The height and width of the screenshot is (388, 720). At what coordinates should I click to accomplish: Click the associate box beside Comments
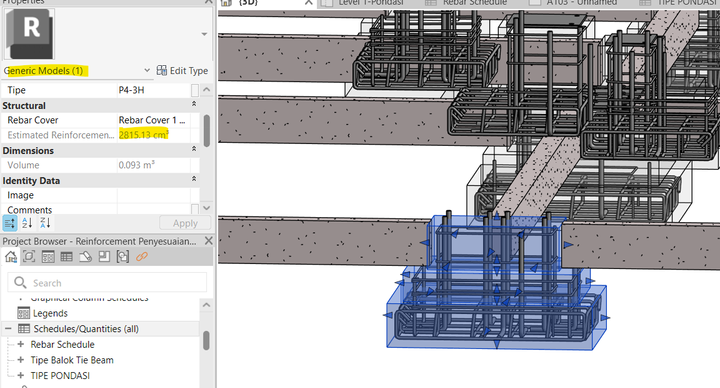point(195,209)
